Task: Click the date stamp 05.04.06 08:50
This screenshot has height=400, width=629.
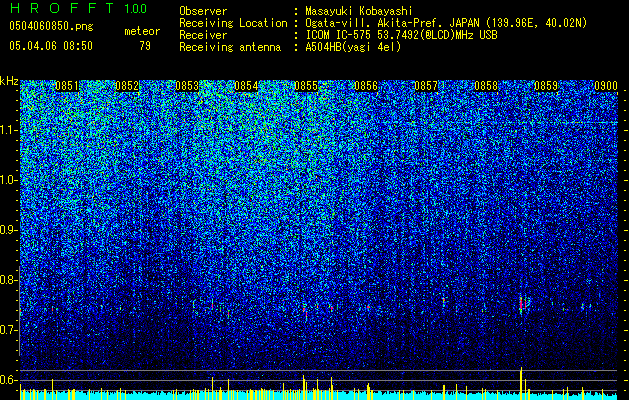Action: pyautogui.click(x=51, y=46)
